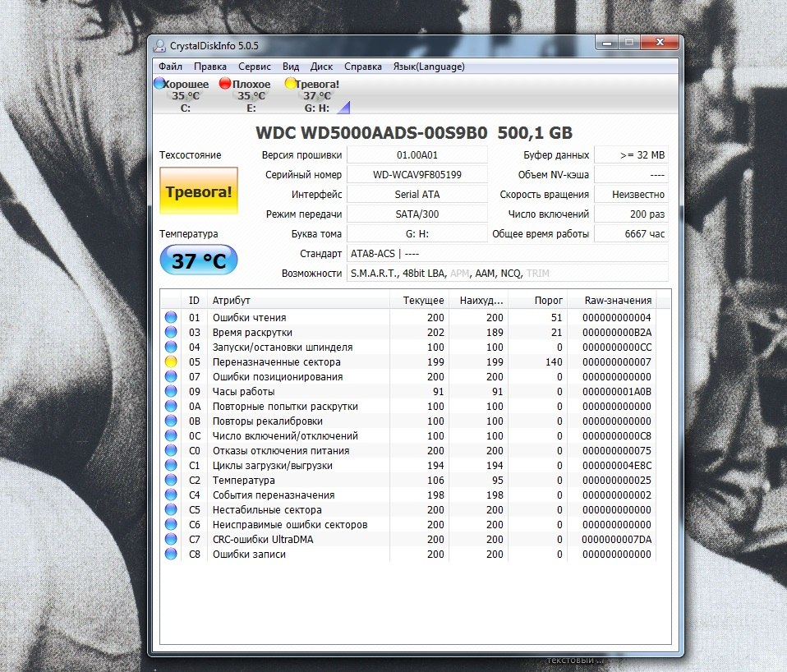The width and height of the screenshot is (787, 672).
Task: Click the blue status orb for 'Температура' row
Action: point(171,481)
